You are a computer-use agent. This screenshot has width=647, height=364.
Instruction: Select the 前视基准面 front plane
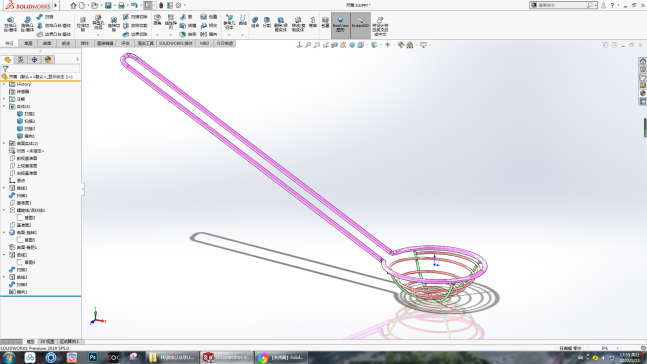(x=24, y=158)
